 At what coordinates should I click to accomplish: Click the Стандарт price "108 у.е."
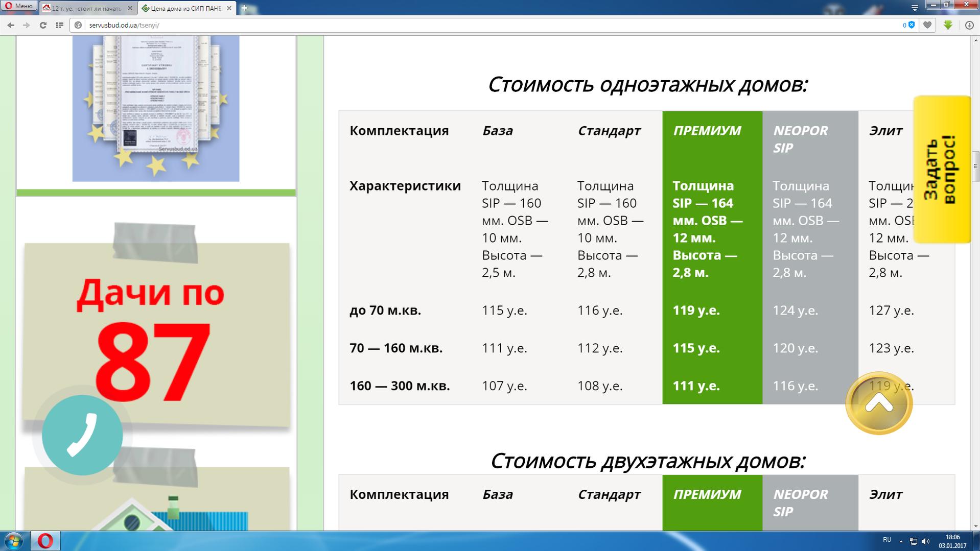600,386
